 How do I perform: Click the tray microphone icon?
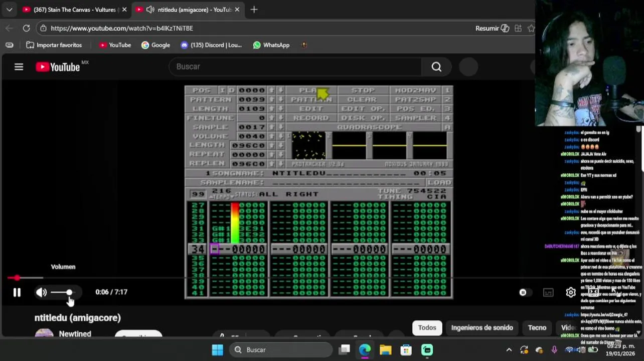(x=554, y=350)
